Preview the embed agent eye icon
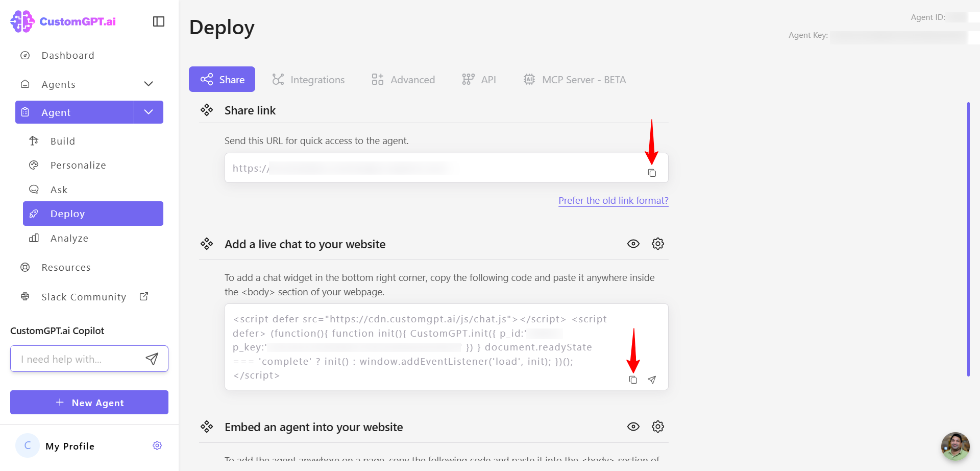980x471 pixels. (633, 427)
